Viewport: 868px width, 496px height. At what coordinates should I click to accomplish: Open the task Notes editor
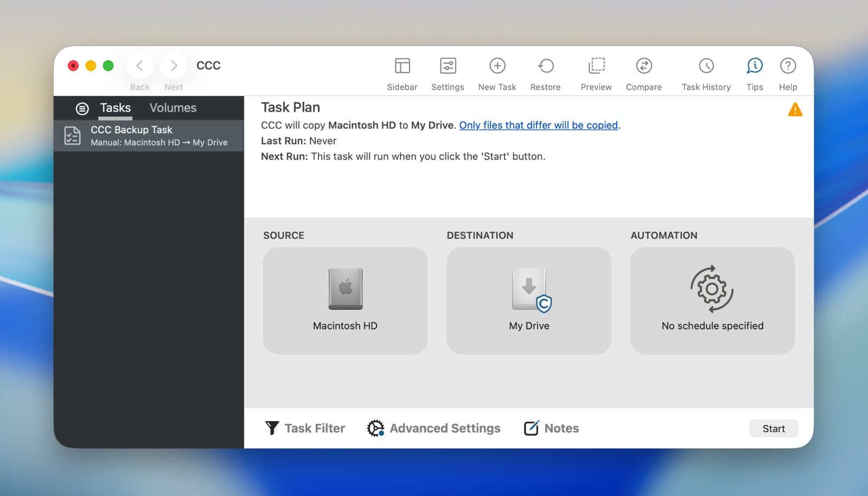(551, 428)
